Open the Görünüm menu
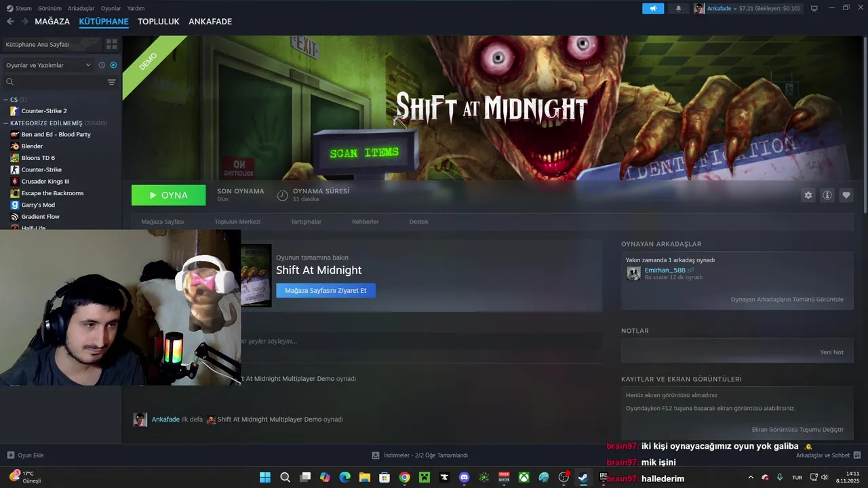Image resolution: width=868 pixels, height=488 pixels. point(50,8)
